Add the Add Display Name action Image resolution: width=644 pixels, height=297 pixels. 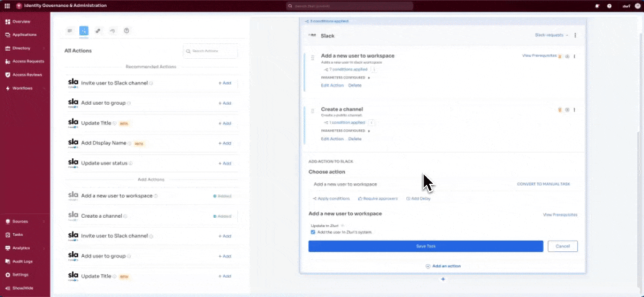coord(225,143)
